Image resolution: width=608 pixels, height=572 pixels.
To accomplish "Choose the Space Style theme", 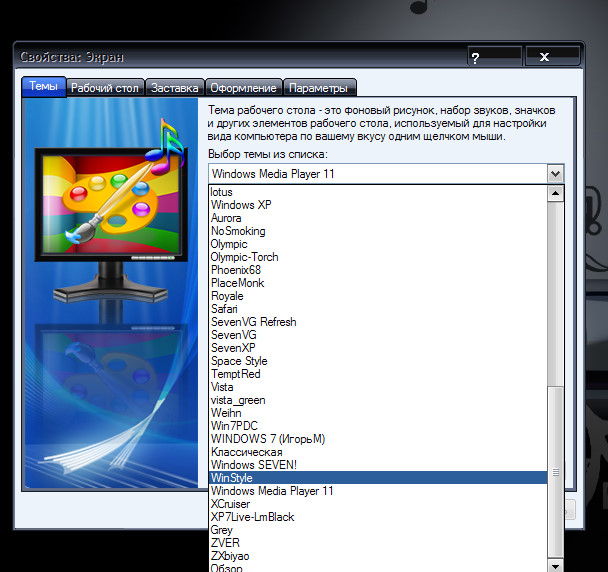I will tap(378, 361).
